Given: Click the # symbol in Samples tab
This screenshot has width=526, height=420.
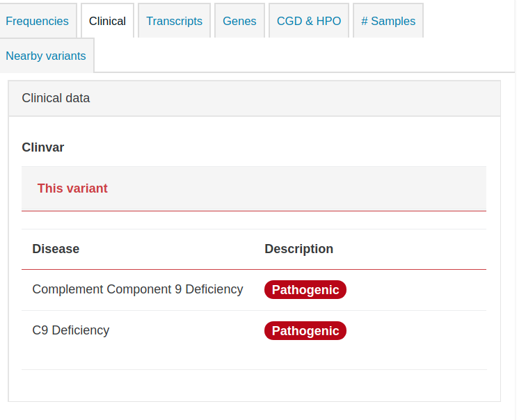Looking at the screenshot, I should point(365,21).
